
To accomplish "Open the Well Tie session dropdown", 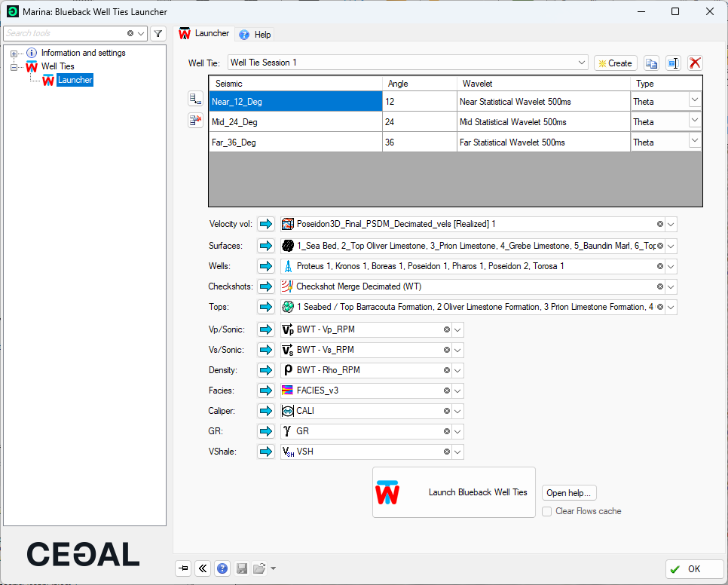I will (x=582, y=63).
